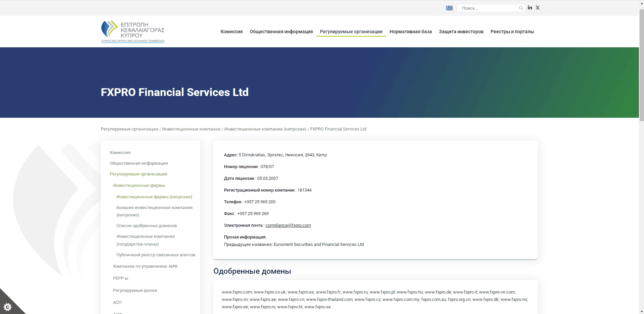Open Публичный реестр связанных агентов
Image resolution: width=644 pixels, height=314 pixels.
156,255
